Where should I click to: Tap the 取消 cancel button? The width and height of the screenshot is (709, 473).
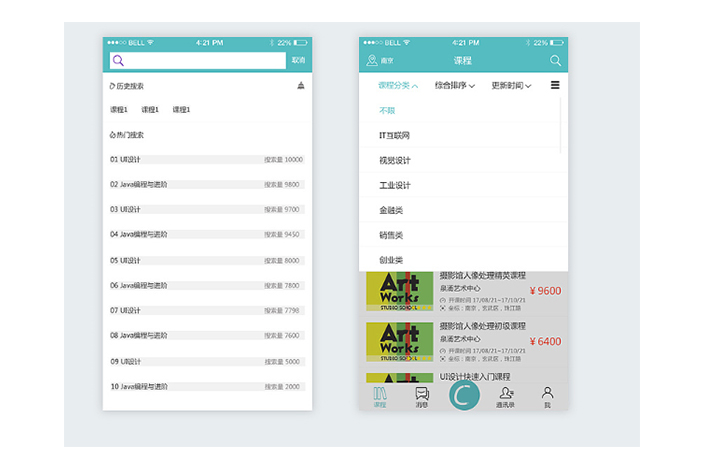[x=298, y=61]
